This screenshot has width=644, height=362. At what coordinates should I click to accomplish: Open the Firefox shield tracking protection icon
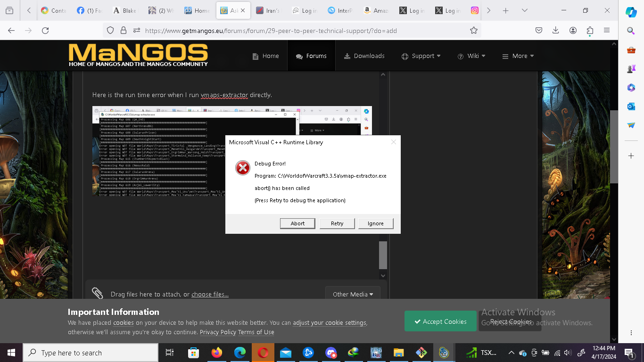coord(110,30)
